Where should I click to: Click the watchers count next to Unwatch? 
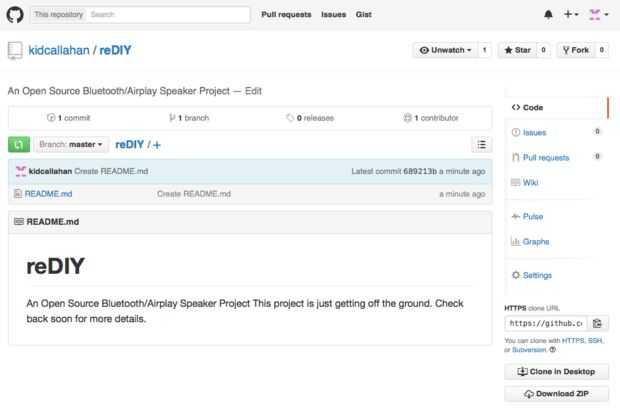484,50
